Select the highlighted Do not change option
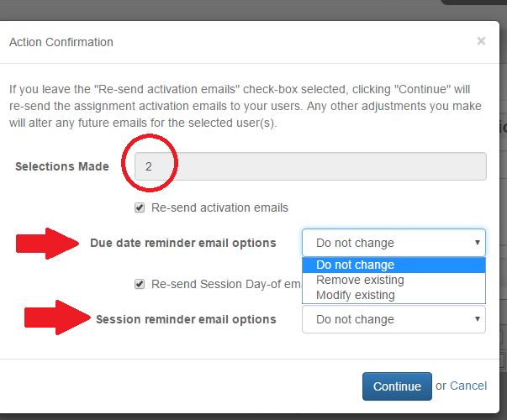The image size is (507, 420). [393, 265]
